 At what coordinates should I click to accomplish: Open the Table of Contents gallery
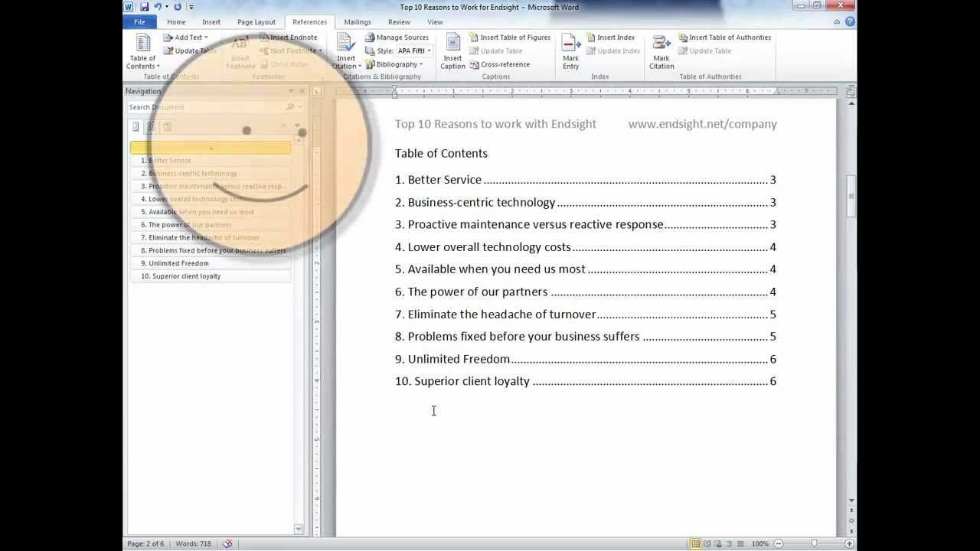click(142, 51)
